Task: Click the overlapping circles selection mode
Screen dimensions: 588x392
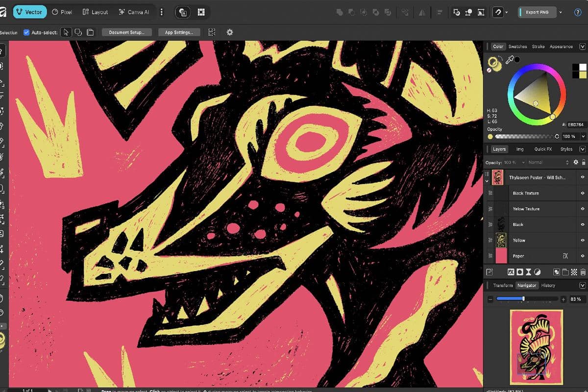Action: coord(78,32)
